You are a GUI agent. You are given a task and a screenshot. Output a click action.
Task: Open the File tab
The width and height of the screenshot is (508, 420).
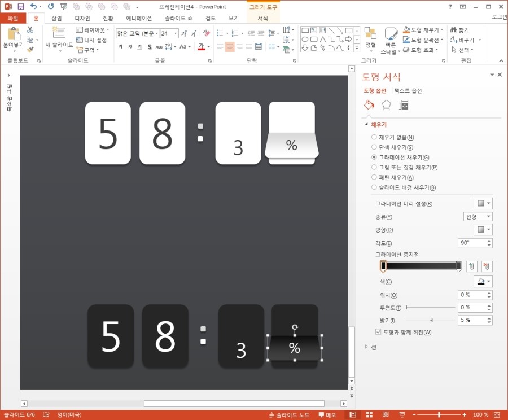point(14,18)
